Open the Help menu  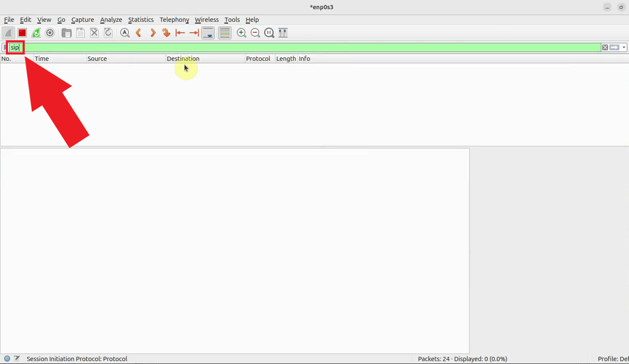click(252, 20)
